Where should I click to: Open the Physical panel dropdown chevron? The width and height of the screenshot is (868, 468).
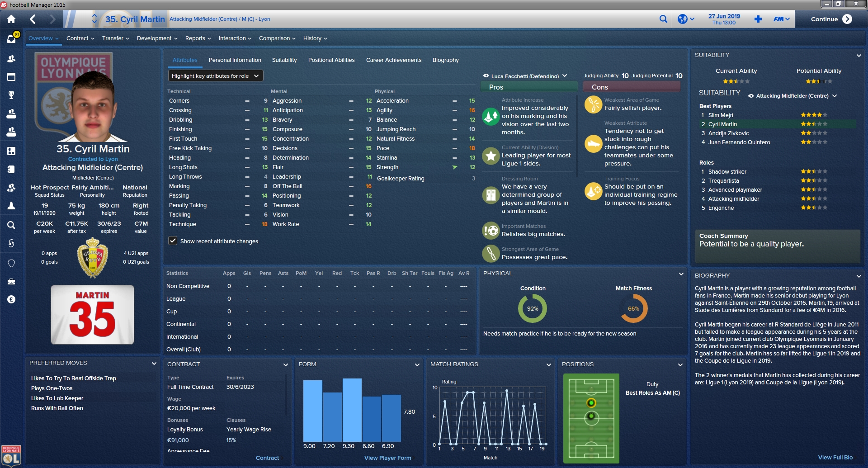pyautogui.click(x=681, y=274)
